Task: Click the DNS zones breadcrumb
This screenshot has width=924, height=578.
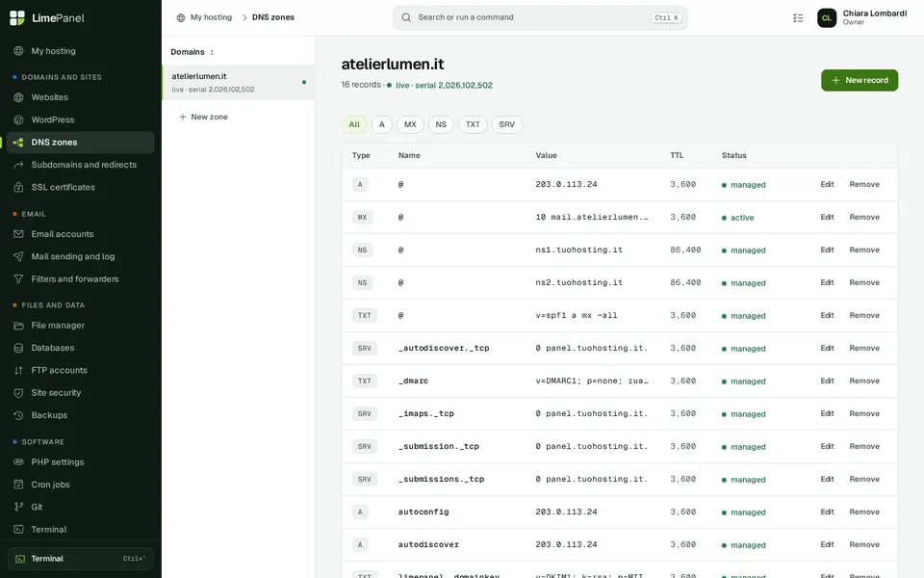Action: pyautogui.click(x=272, y=17)
